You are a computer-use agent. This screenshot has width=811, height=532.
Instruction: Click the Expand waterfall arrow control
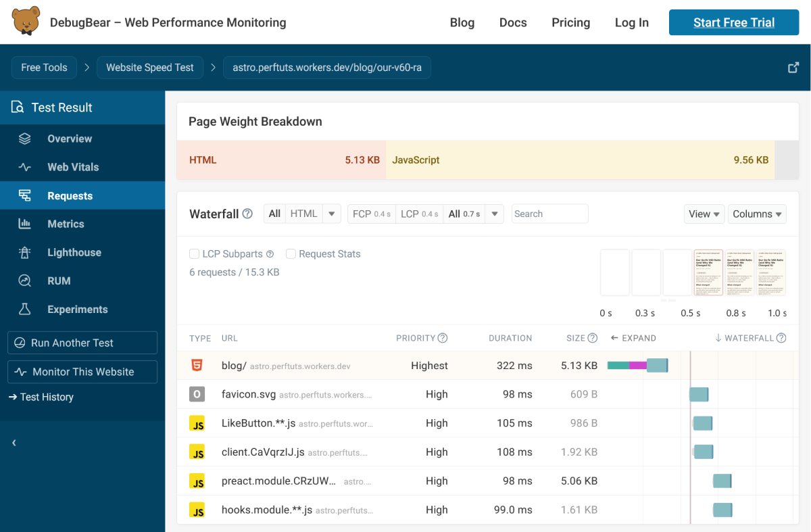pyautogui.click(x=633, y=338)
